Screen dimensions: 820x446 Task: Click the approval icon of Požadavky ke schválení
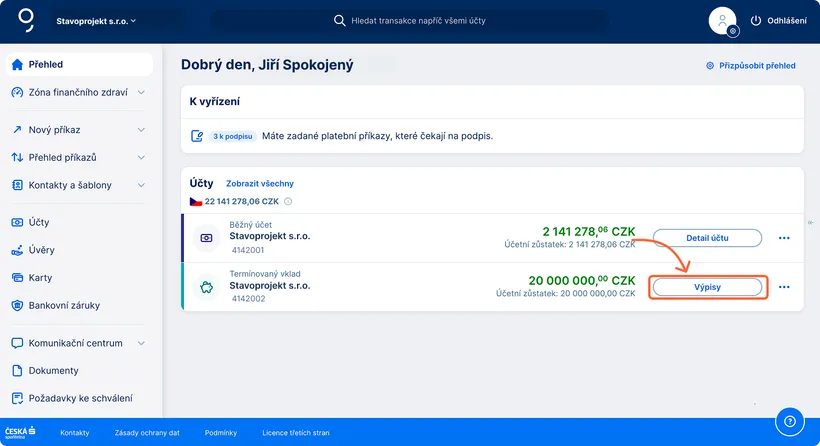17,398
